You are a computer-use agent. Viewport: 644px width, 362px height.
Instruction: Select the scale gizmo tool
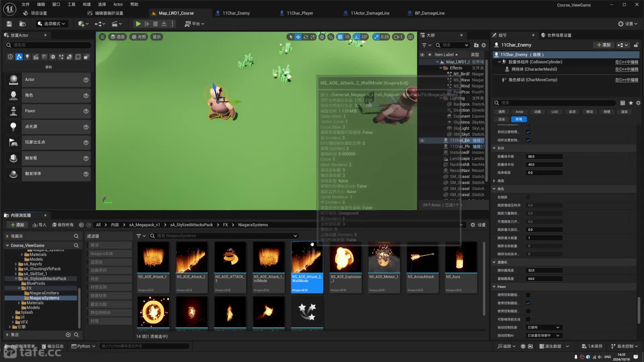313,37
